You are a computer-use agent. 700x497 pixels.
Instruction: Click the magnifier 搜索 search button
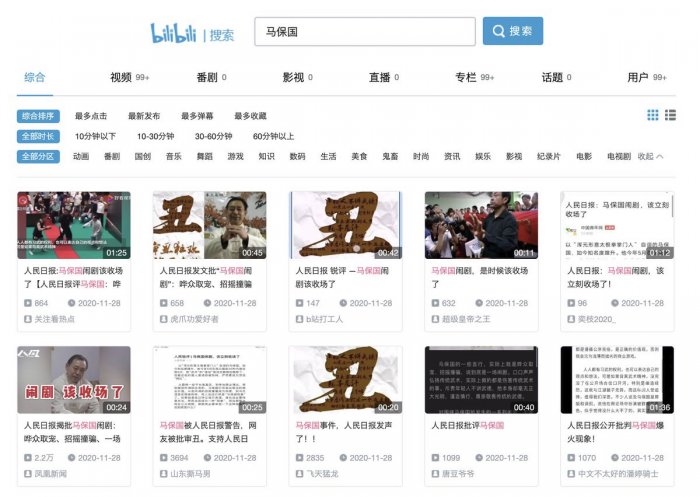coord(512,31)
